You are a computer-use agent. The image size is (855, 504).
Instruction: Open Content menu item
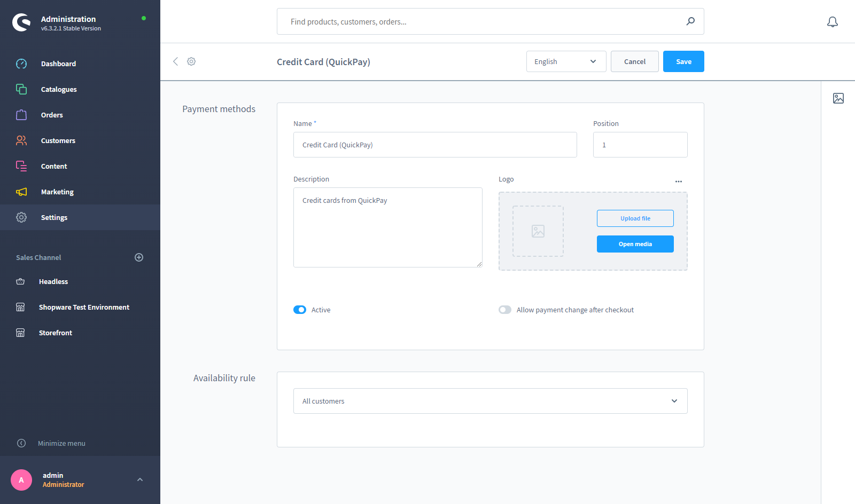point(80,166)
